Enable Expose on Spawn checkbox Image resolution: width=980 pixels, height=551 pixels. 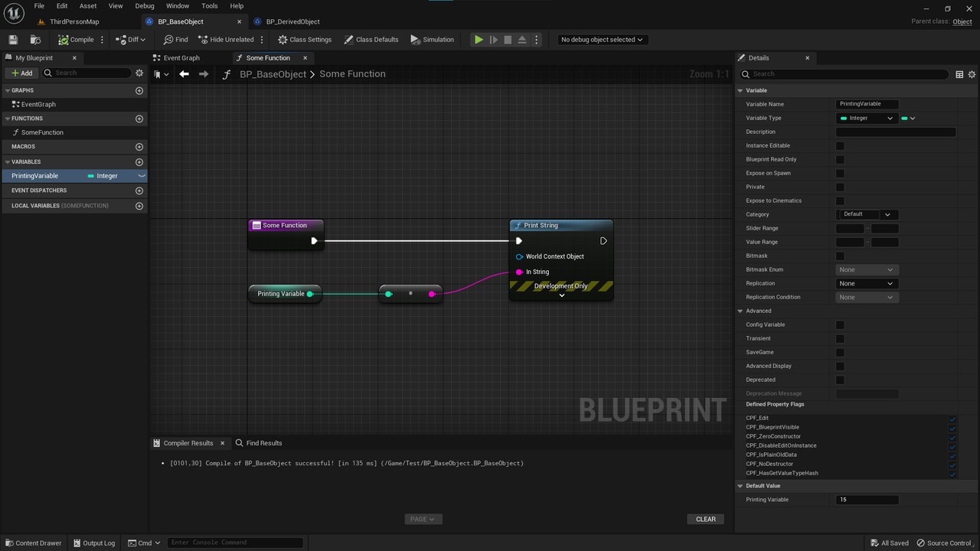coord(840,173)
